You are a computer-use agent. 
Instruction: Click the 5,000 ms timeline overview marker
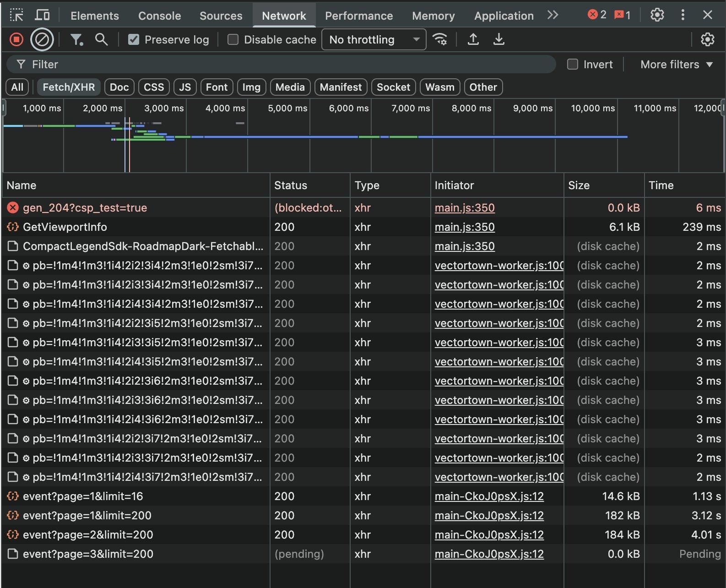[287, 109]
